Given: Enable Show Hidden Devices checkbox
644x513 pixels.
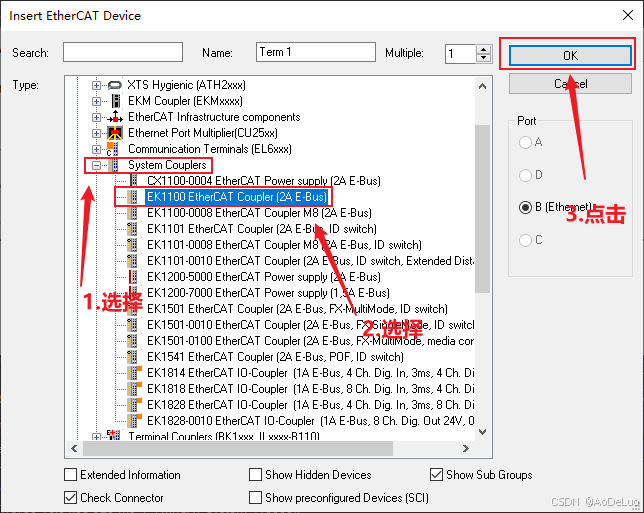Looking at the screenshot, I should tap(255, 475).
